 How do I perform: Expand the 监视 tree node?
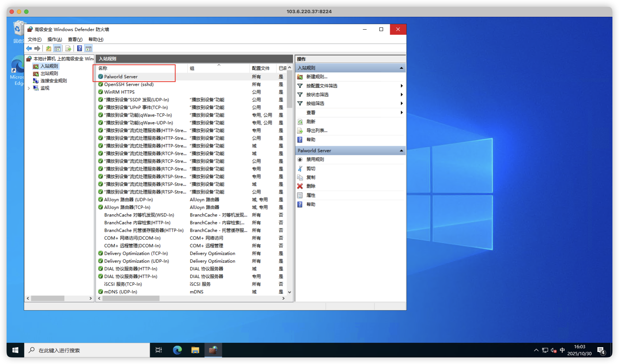click(x=29, y=88)
